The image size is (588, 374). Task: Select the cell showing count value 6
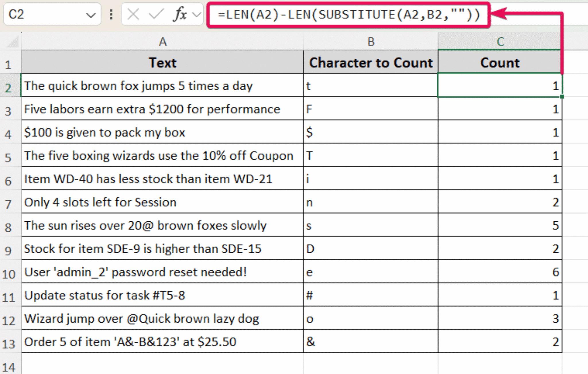(x=500, y=272)
